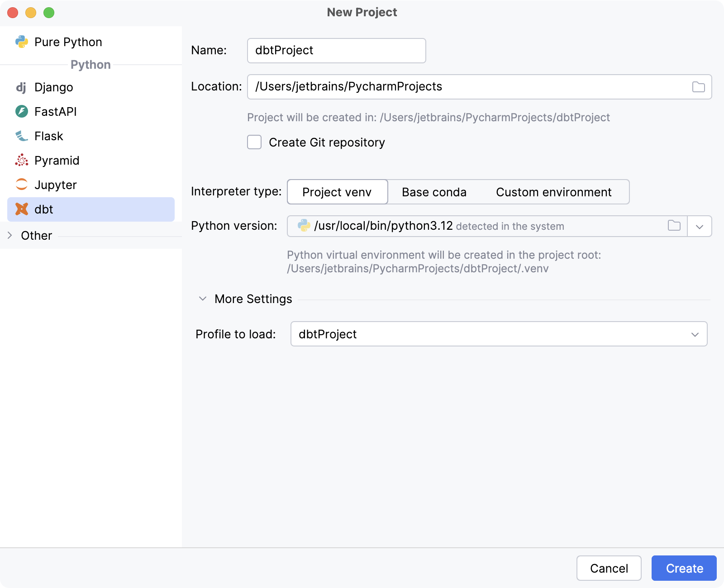This screenshot has width=724, height=588.
Task: Choose Custom environment interpreter type
Action: pos(553,192)
